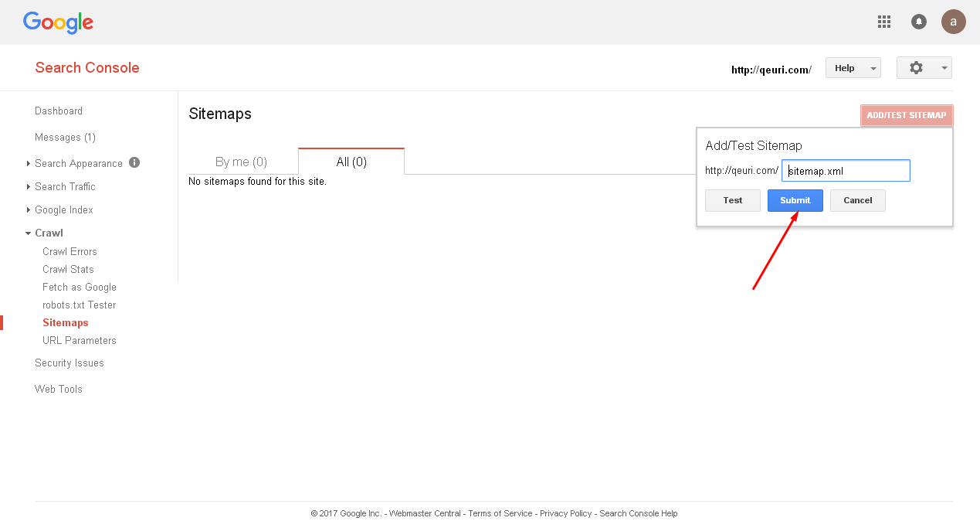The image size is (980, 521).
Task: Click the 'Add/Test Sitemap' dialog title
Action: pyautogui.click(x=754, y=145)
